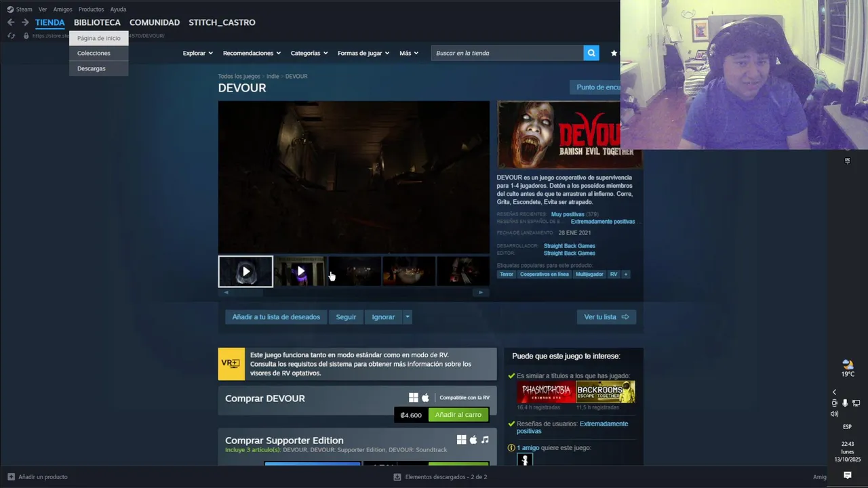Screen dimensions: 868x488
Task: Click the Indie breadcrumb link
Action: pos(273,77)
